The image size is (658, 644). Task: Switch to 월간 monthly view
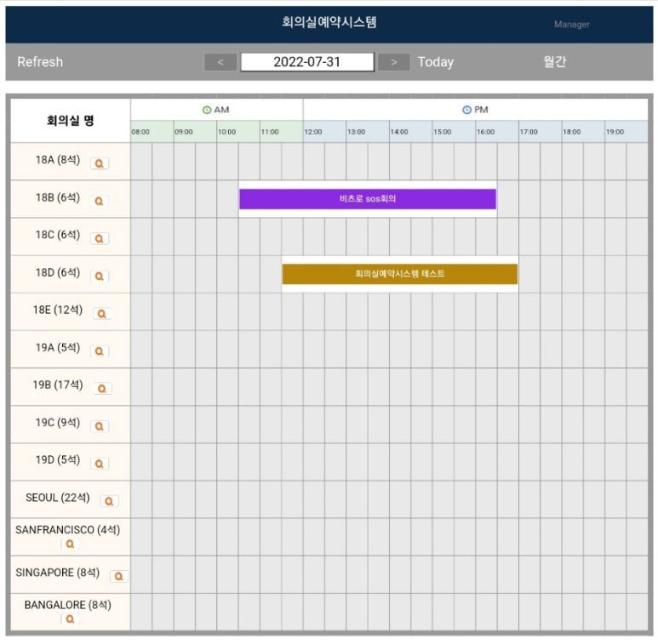point(554,61)
